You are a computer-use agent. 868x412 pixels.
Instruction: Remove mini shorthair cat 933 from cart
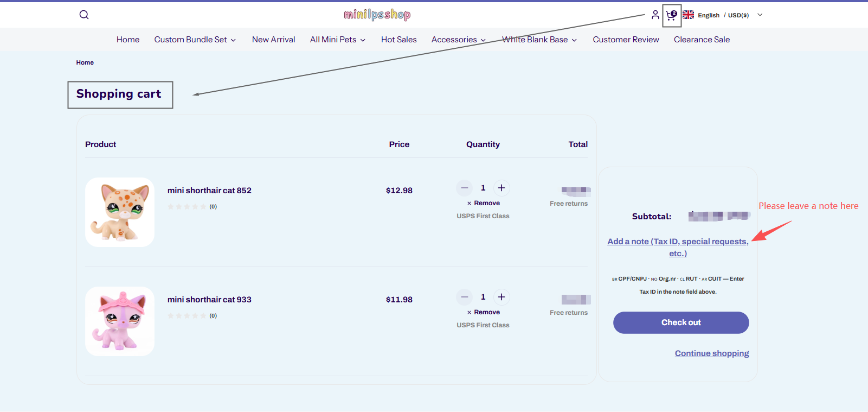[x=483, y=312]
